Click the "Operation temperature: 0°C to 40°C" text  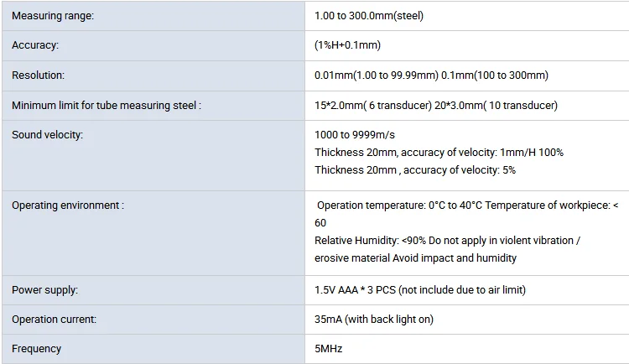click(x=399, y=205)
